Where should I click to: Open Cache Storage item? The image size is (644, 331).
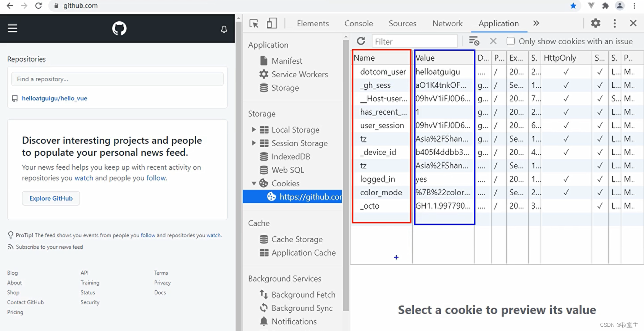click(x=297, y=239)
